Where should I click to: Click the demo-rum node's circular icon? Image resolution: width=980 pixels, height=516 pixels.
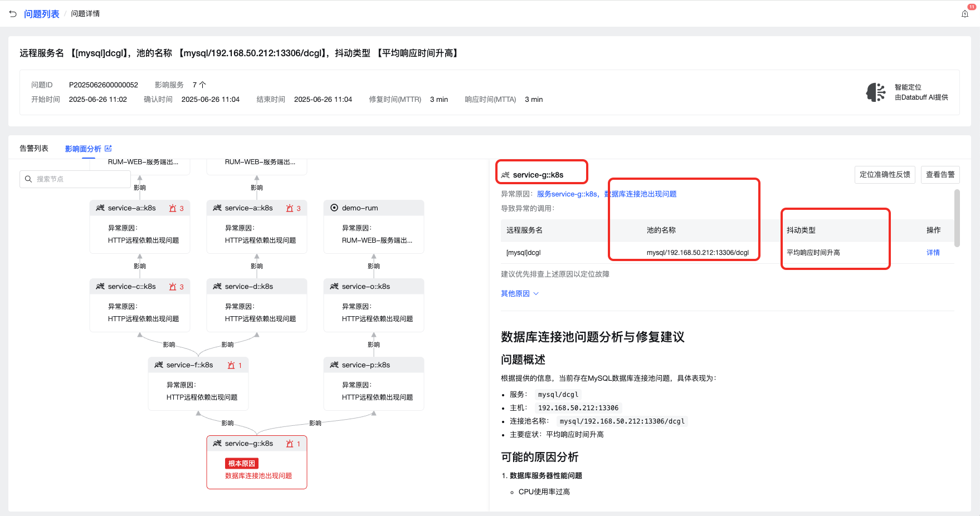click(334, 208)
